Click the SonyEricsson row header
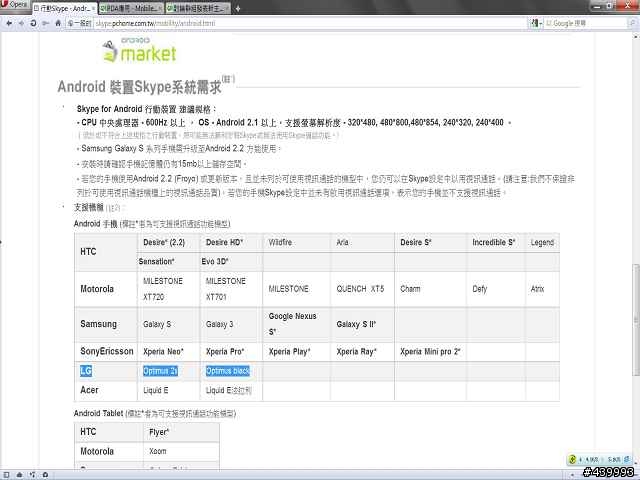 [x=107, y=351]
